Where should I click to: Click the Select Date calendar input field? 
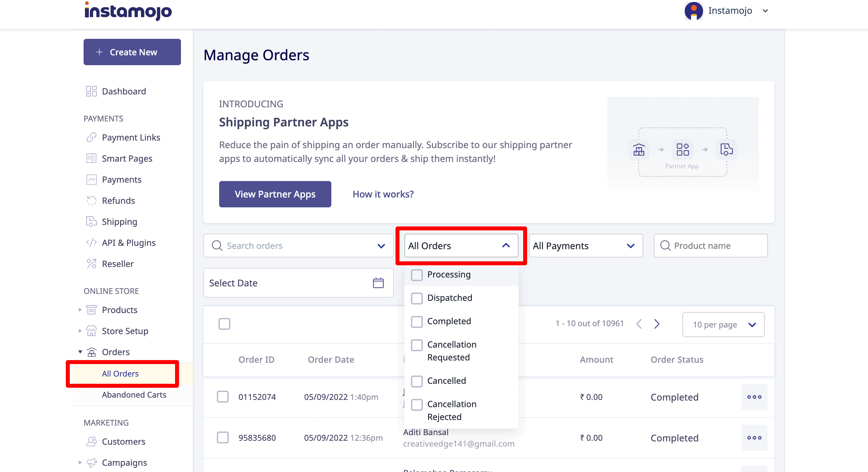296,283
